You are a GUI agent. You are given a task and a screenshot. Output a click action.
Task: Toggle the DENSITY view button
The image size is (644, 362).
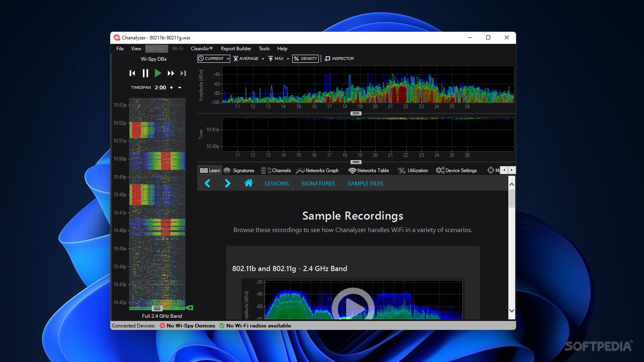tap(305, 59)
